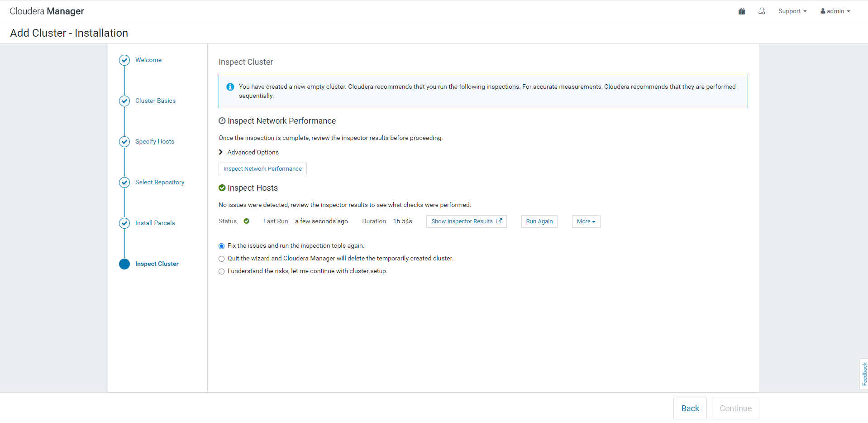
Task: Open the parcels gift-box icon in header
Action: point(742,11)
